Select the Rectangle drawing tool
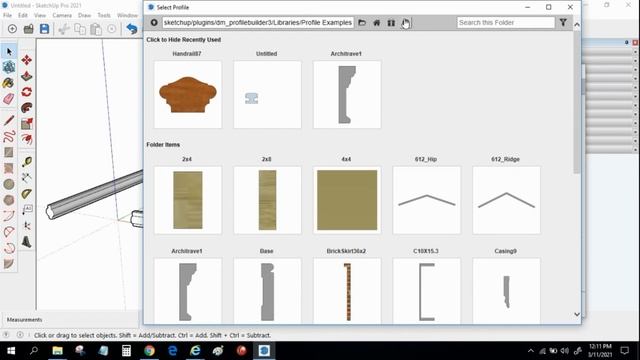This screenshot has height=360, width=640. pos(9,152)
